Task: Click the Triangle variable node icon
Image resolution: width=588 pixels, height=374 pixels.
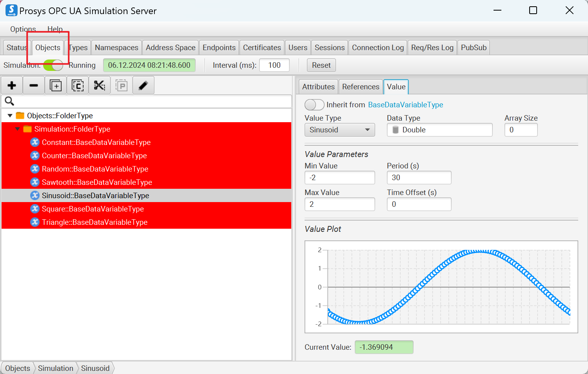Action: (35, 222)
